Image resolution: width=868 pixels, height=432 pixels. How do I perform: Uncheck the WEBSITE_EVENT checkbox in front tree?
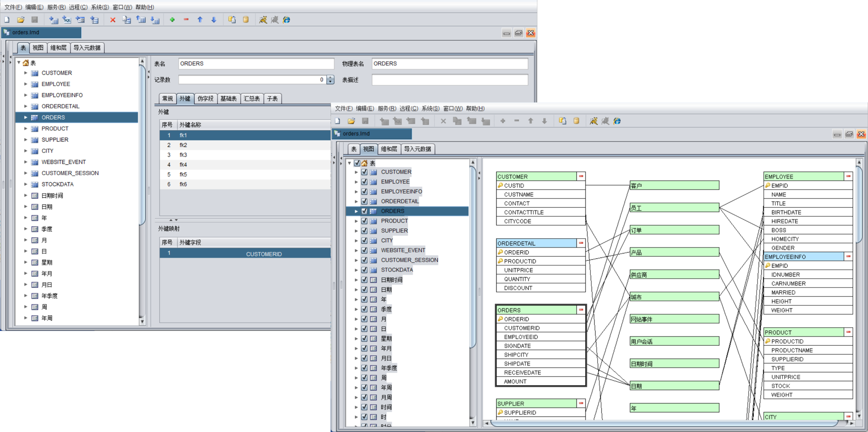[364, 250]
